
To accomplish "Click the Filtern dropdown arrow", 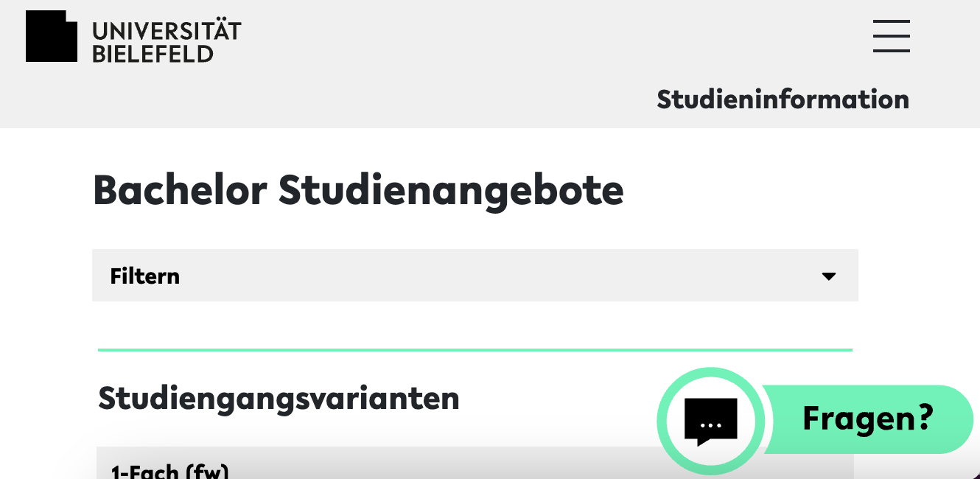I will coord(829,276).
